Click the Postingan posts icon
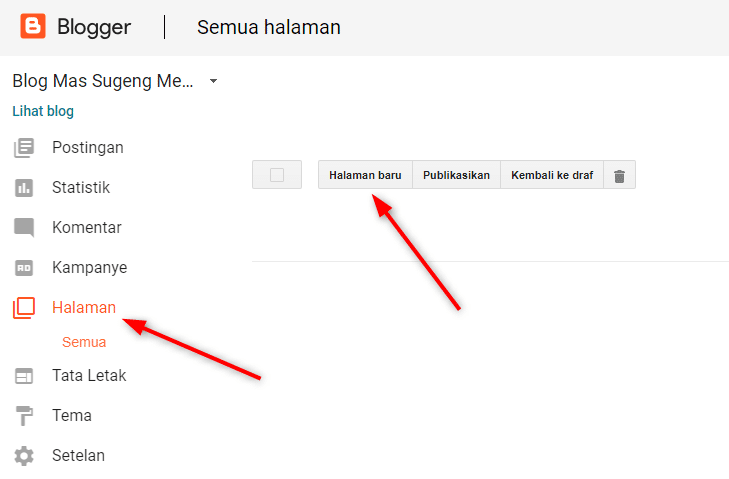Viewport: 729px width, 479px height. [x=24, y=148]
